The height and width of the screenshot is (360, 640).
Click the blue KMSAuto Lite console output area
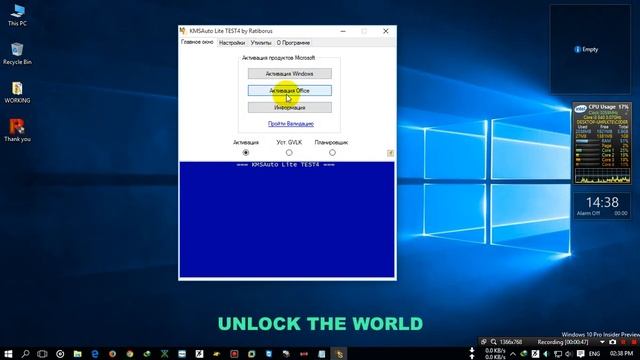[x=287, y=220]
